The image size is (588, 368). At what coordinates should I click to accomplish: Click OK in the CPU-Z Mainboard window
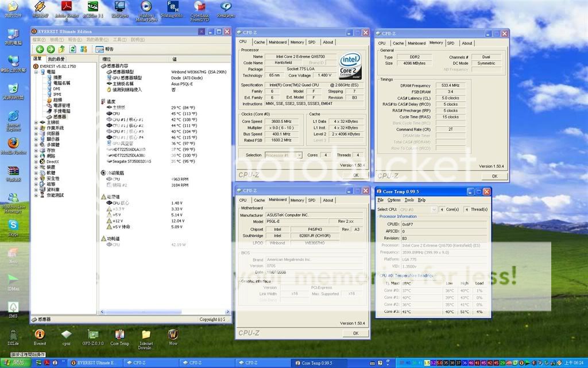point(355,333)
